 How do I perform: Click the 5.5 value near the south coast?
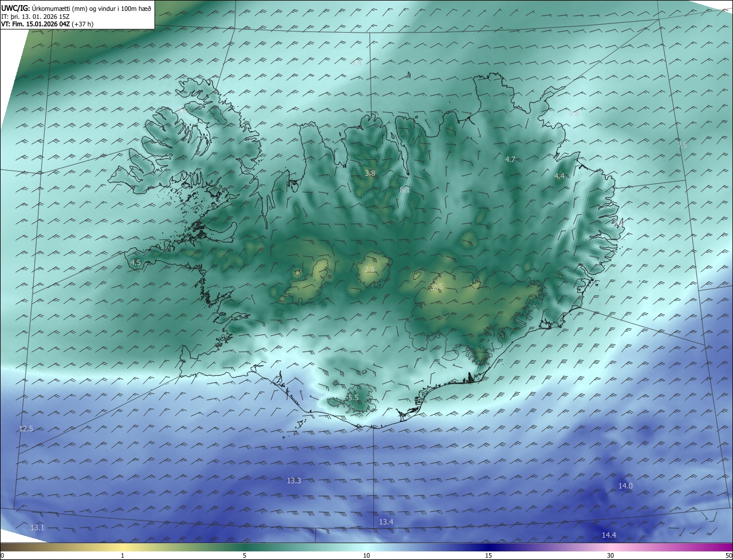tap(353, 397)
